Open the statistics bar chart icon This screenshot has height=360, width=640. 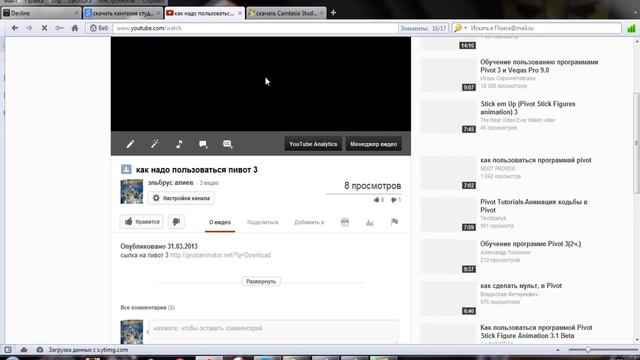(x=370, y=222)
